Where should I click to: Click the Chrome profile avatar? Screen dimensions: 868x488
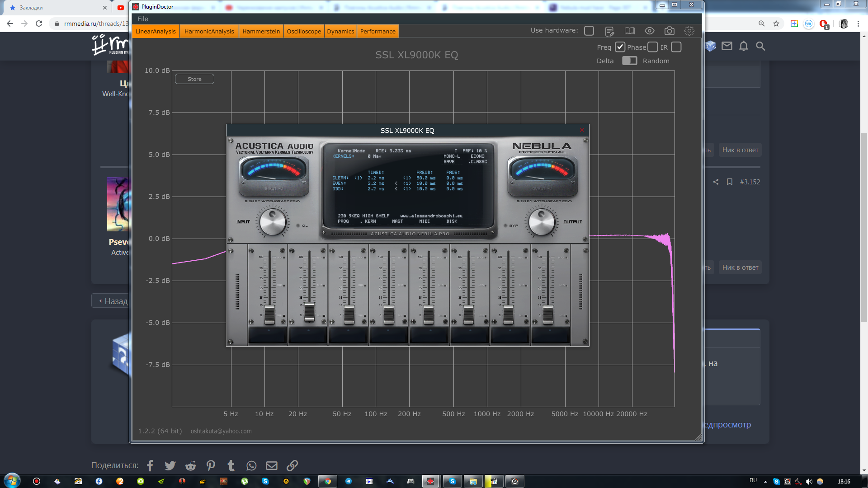(844, 23)
